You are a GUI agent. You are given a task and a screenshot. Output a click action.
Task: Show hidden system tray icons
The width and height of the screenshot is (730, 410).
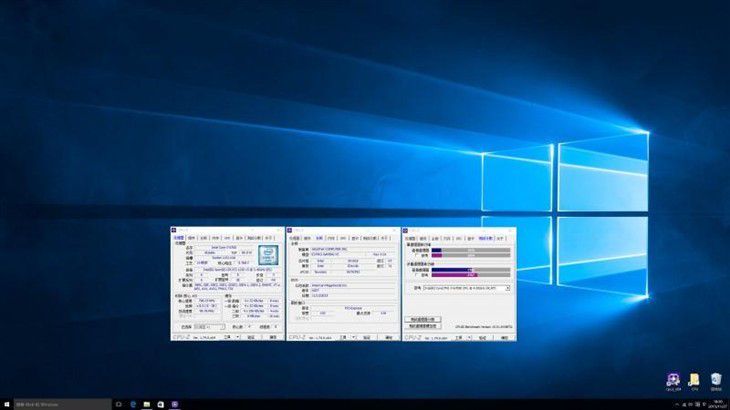pyautogui.click(x=676, y=404)
